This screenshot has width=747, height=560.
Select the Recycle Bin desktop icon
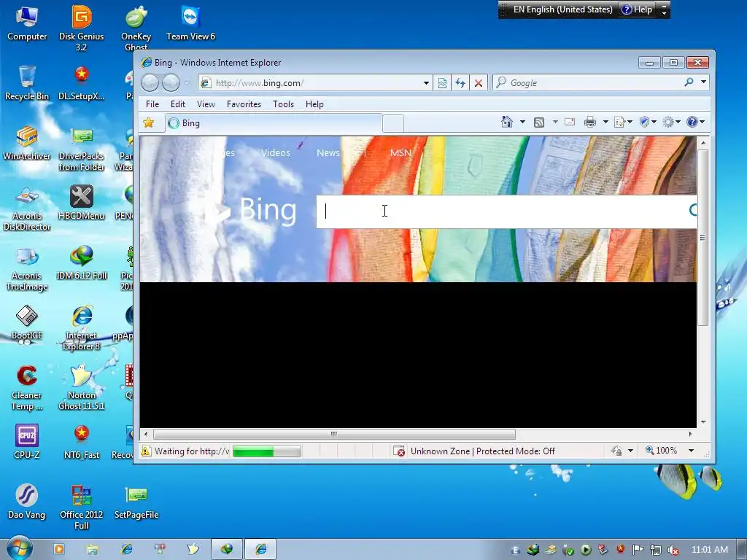[27, 83]
